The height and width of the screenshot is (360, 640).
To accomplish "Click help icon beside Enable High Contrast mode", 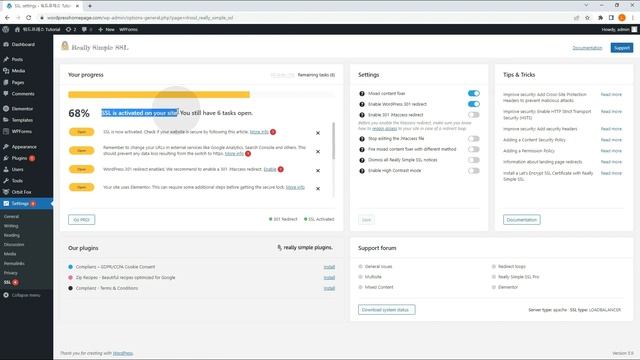I will (362, 171).
